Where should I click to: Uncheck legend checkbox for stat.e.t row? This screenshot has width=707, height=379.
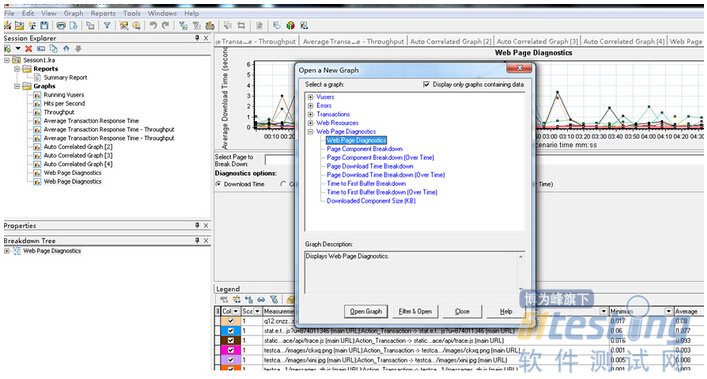coord(231,331)
